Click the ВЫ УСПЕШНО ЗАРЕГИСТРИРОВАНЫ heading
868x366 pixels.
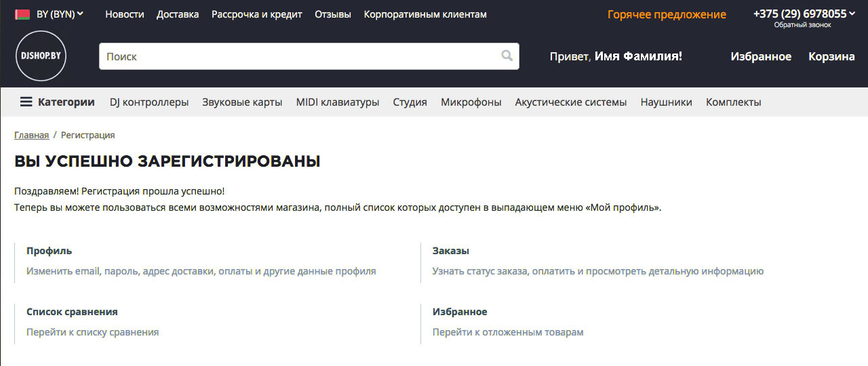[x=167, y=161]
